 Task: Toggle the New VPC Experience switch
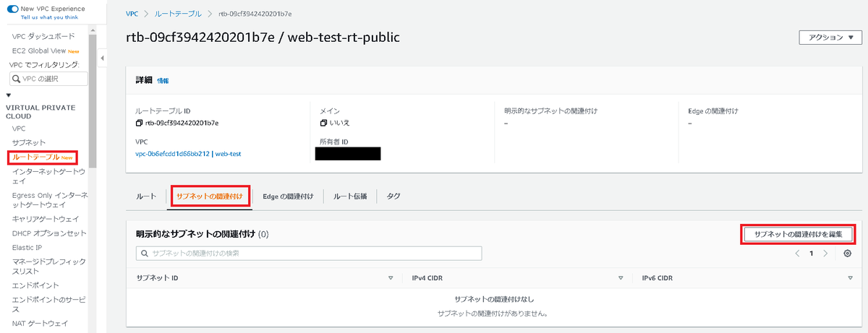point(13,9)
